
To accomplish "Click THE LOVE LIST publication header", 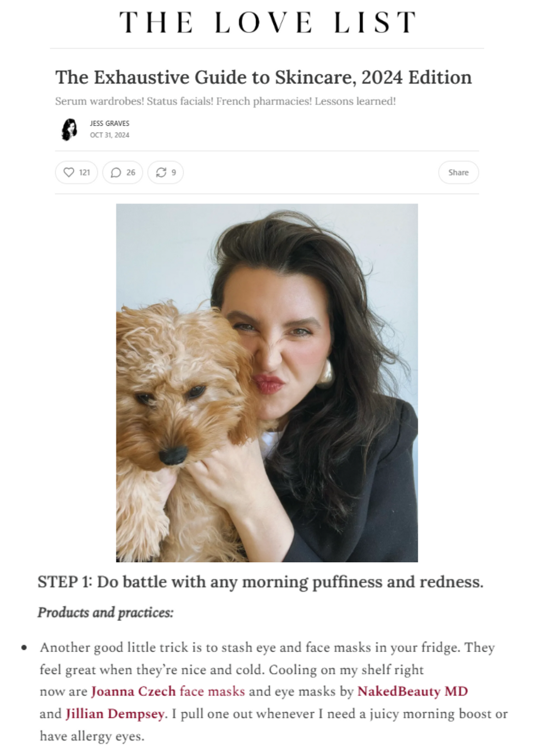I will [267, 22].
